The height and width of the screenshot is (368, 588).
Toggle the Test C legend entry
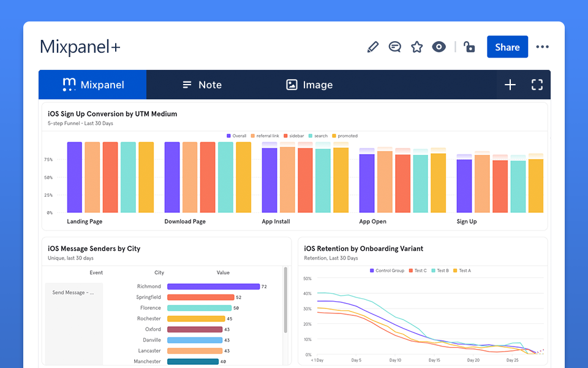418,270
